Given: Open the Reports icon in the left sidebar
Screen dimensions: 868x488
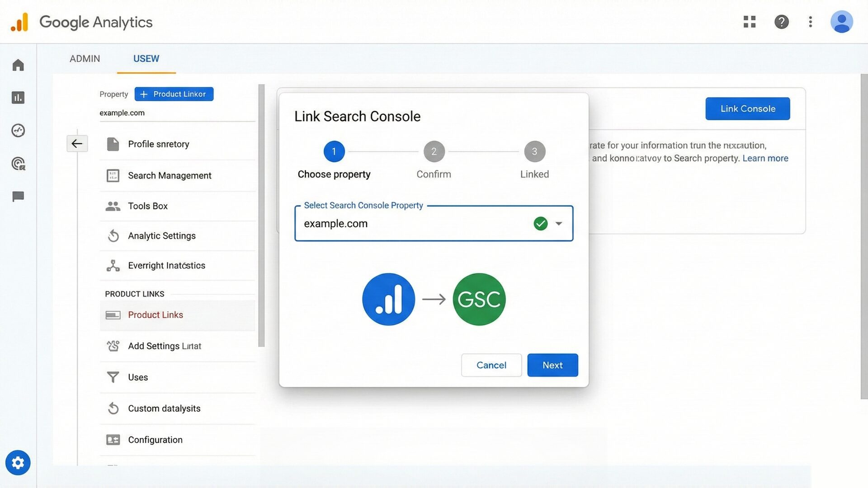Looking at the screenshot, I should (x=18, y=97).
